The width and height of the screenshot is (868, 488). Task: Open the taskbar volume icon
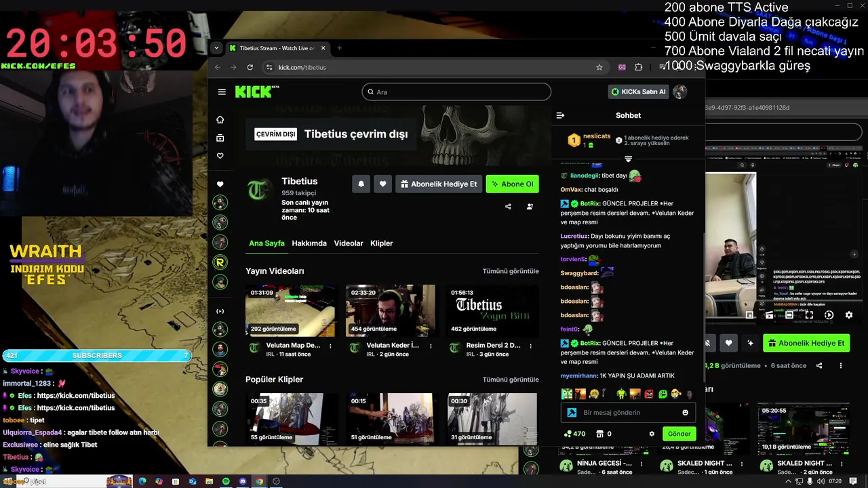pos(821,481)
